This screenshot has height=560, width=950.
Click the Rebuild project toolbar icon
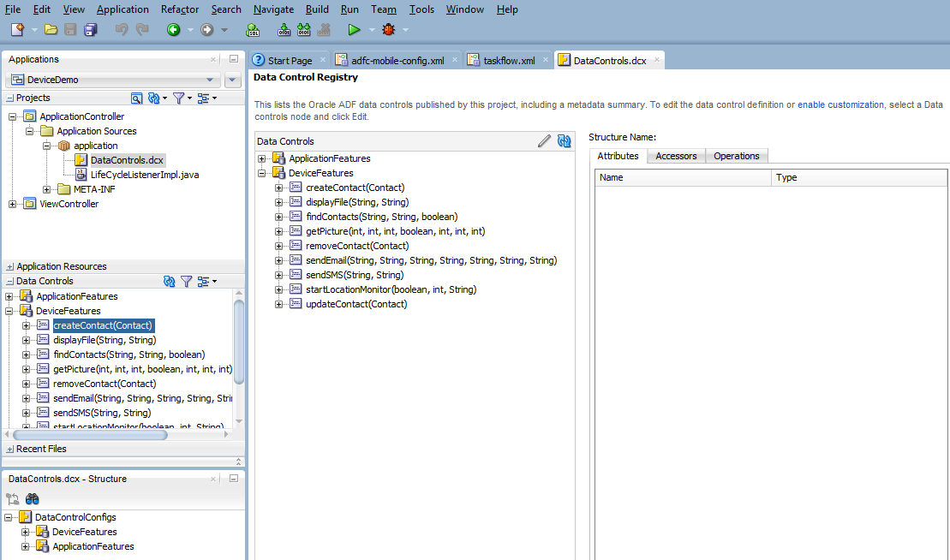point(303,30)
